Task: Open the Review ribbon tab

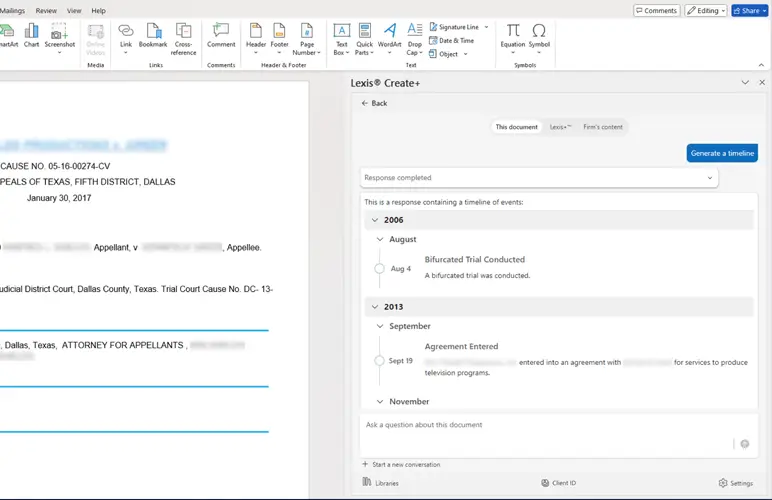Action: click(x=46, y=11)
